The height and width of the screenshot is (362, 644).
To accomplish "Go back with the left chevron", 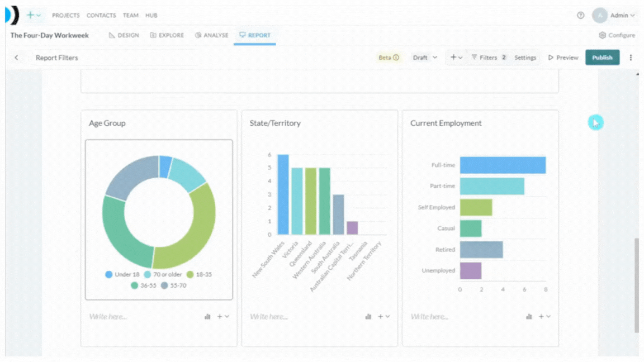I will 16,58.
